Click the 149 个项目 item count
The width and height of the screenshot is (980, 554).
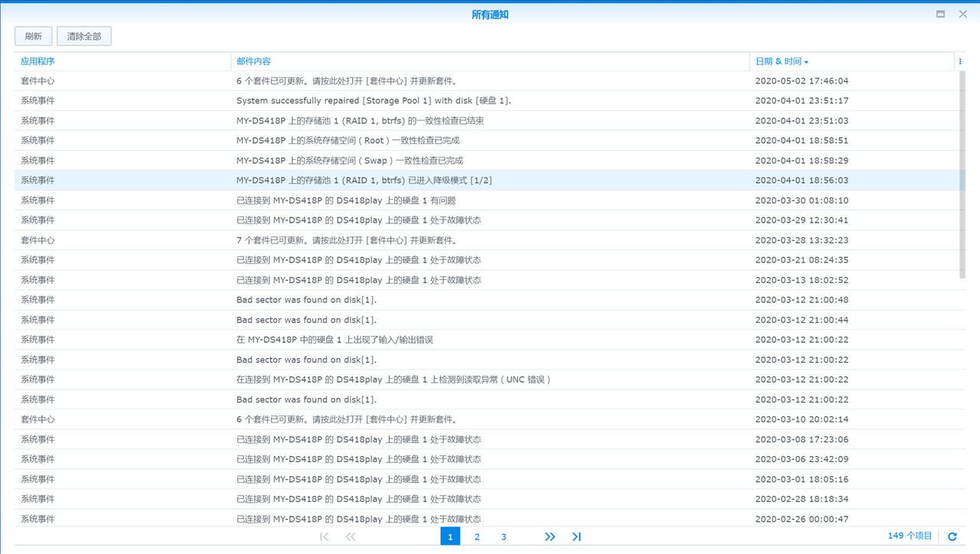(x=910, y=536)
